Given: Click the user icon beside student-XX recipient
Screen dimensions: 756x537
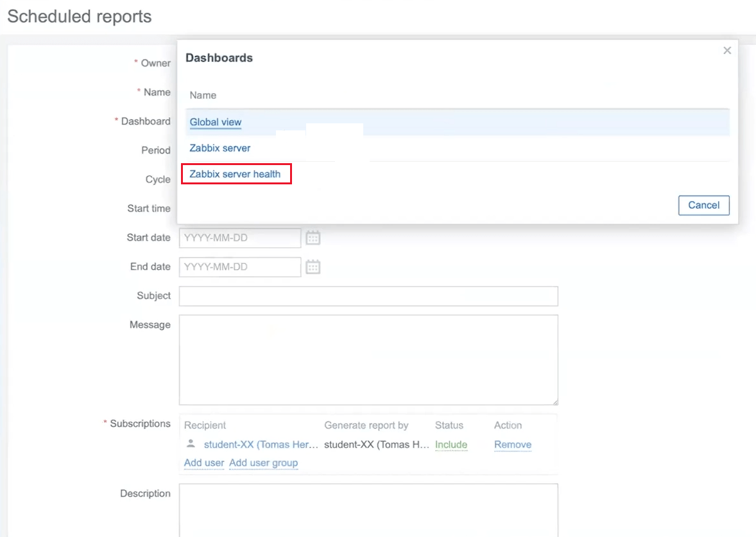Looking at the screenshot, I should pyautogui.click(x=191, y=444).
